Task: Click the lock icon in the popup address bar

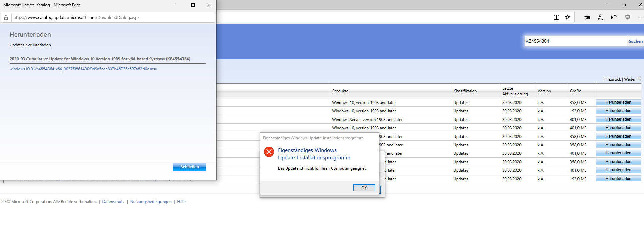Action: point(6,17)
